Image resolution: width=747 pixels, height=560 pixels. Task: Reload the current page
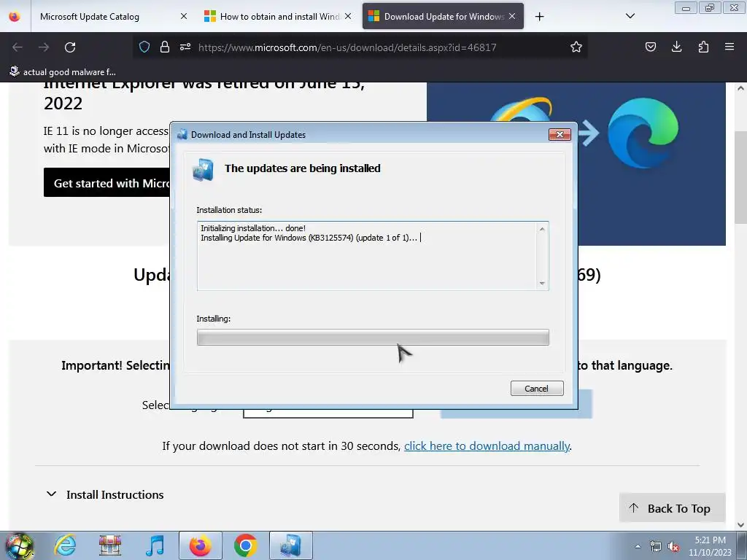[x=70, y=47]
